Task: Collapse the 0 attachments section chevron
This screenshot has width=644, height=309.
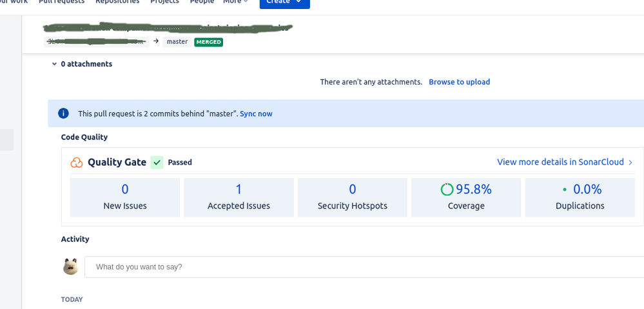Action: (x=54, y=64)
